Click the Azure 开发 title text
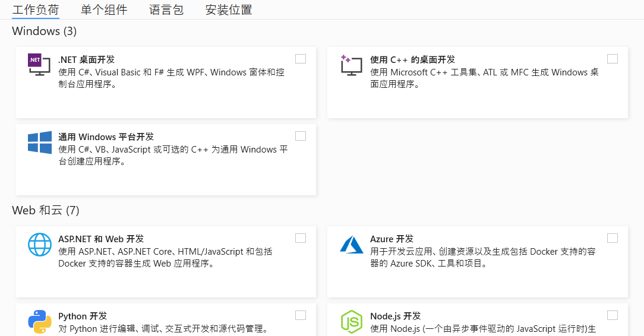Image resolution: width=644 pixels, height=336 pixels. tap(392, 239)
